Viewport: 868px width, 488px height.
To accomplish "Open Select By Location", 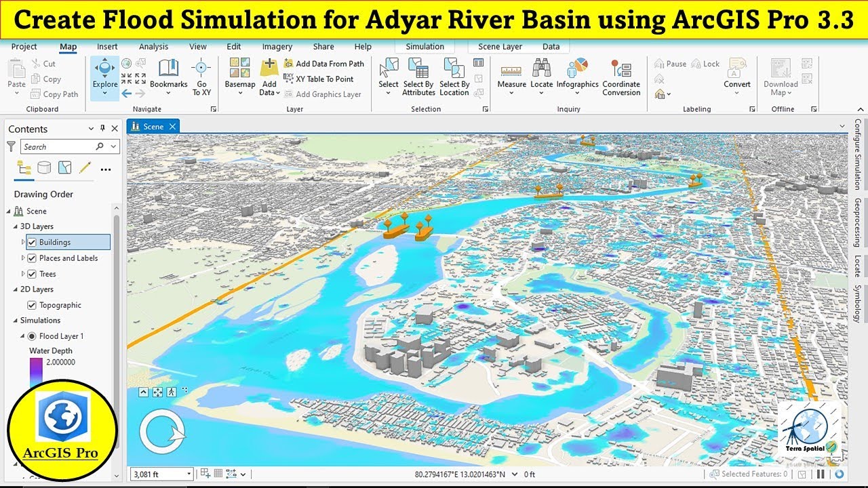I will [454, 77].
